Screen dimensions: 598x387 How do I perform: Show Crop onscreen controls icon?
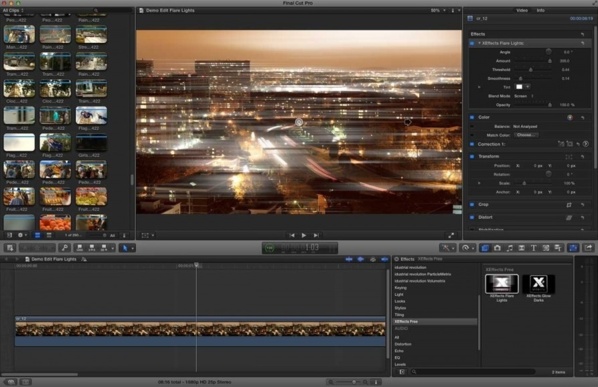coord(569,205)
